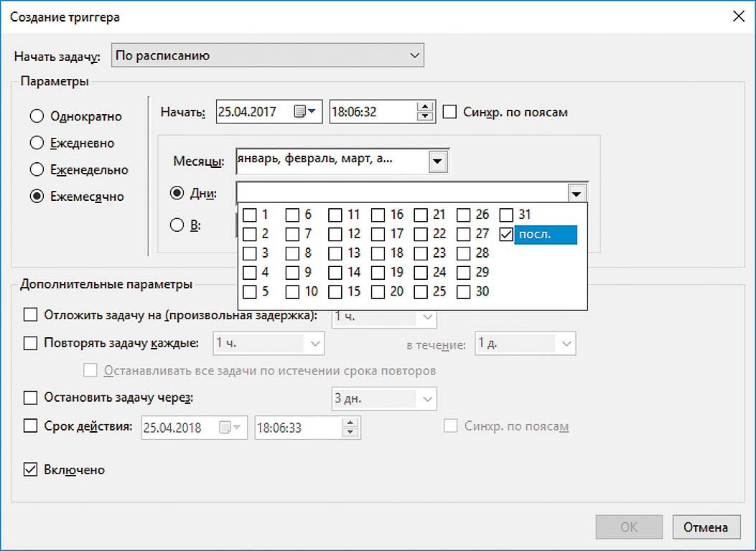Select the В: radio button
Image resolution: width=756 pixels, height=551 pixels.
pos(177,225)
